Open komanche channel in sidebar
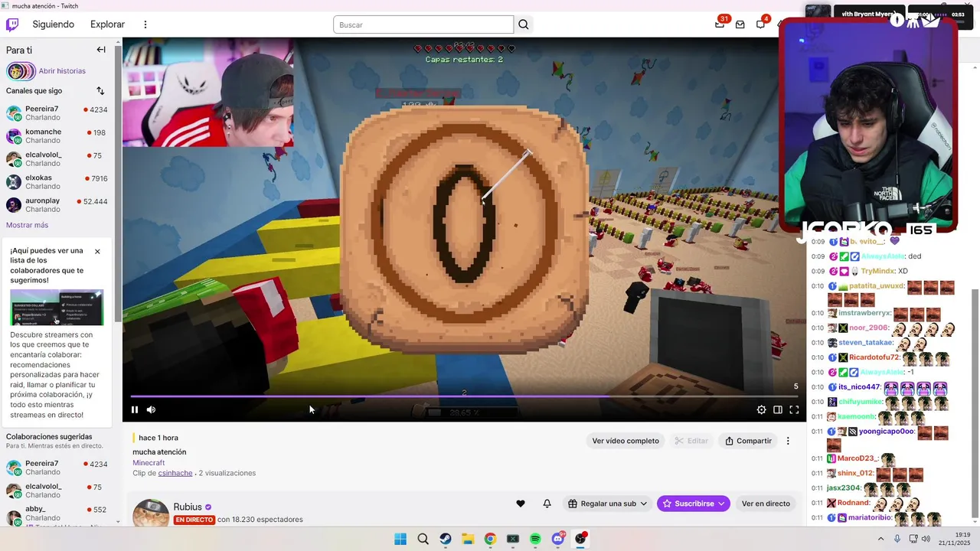The height and width of the screenshot is (551, 980). tap(57, 136)
